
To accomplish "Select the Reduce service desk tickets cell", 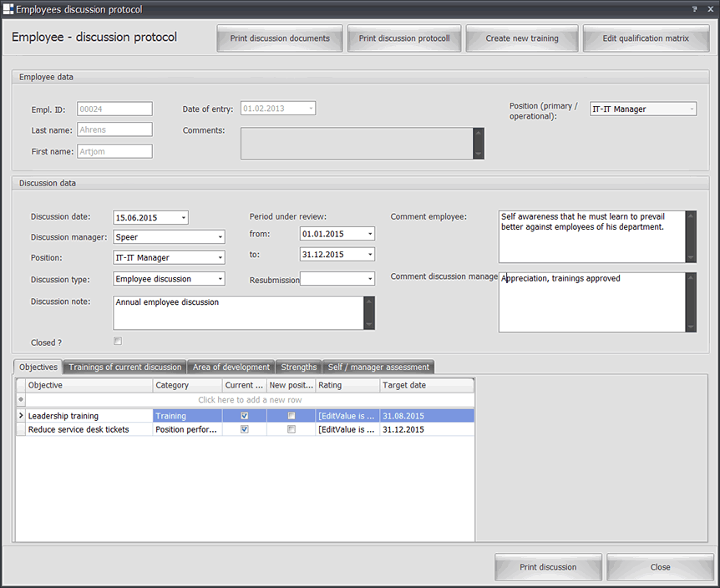I will coord(89,429).
